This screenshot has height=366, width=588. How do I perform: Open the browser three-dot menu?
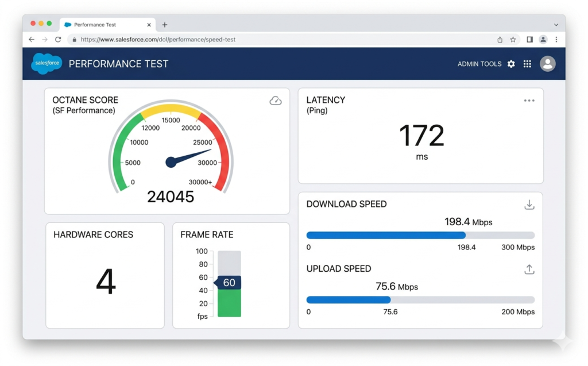pyautogui.click(x=556, y=40)
